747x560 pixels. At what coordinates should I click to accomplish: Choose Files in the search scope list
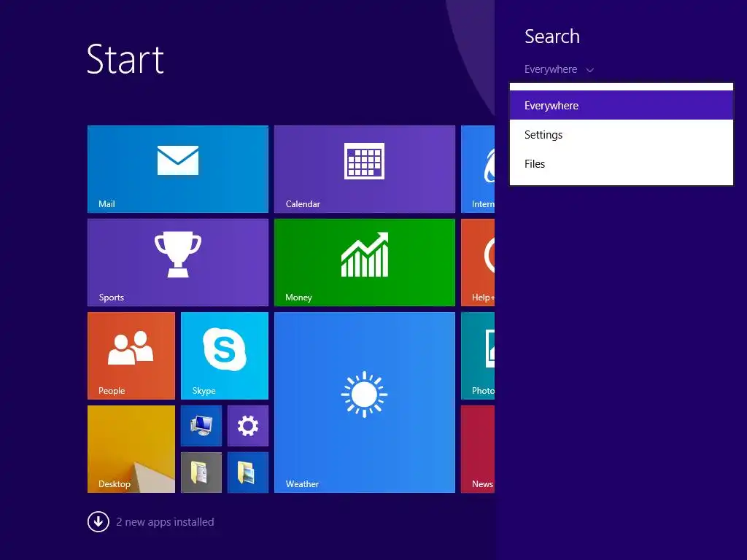(622, 164)
